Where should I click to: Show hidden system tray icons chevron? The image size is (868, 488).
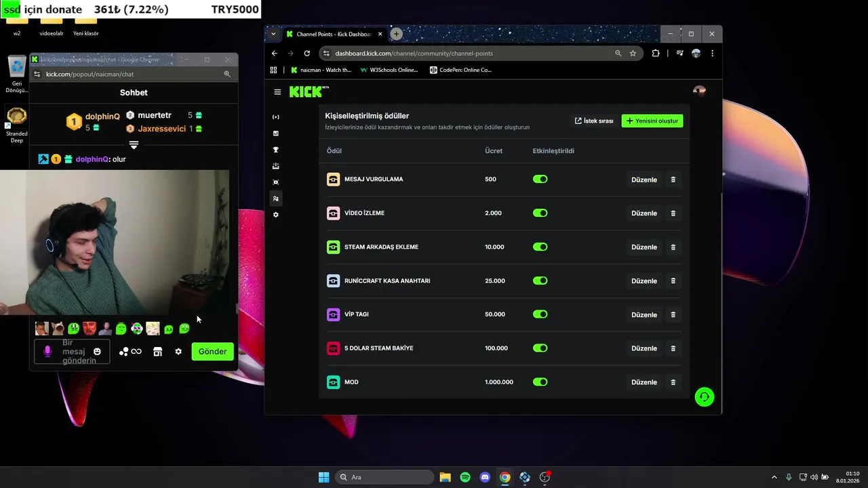click(x=774, y=477)
